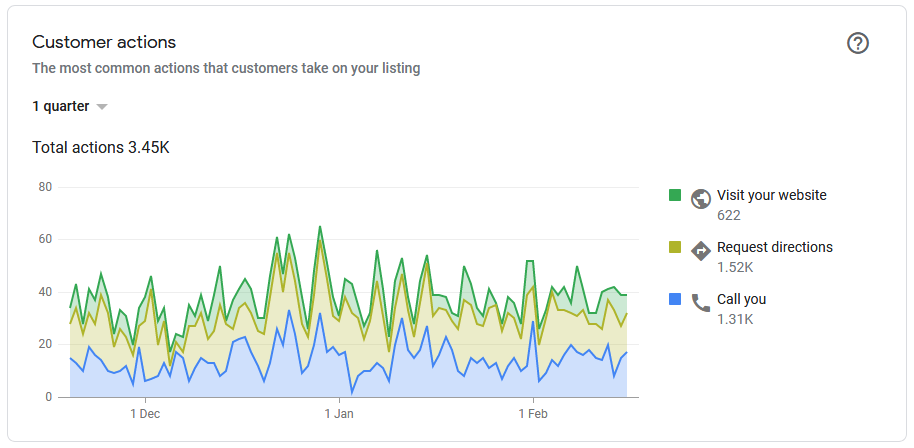Click the 622 website visits count

coord(729,215)
